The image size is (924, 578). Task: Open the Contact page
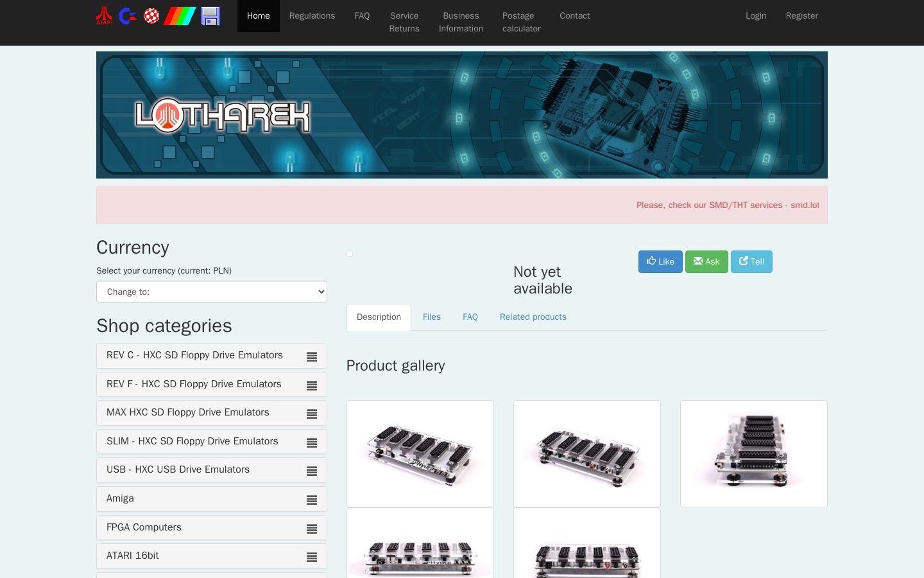575,16
